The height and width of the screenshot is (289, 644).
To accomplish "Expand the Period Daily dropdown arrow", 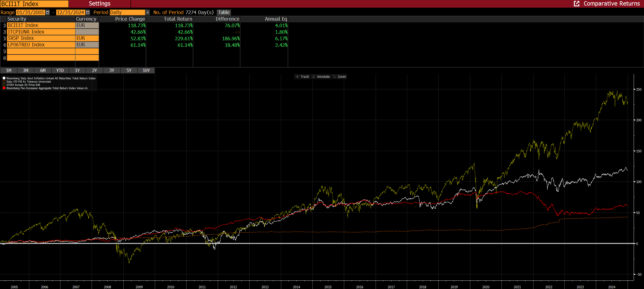I will pos(148,12).
